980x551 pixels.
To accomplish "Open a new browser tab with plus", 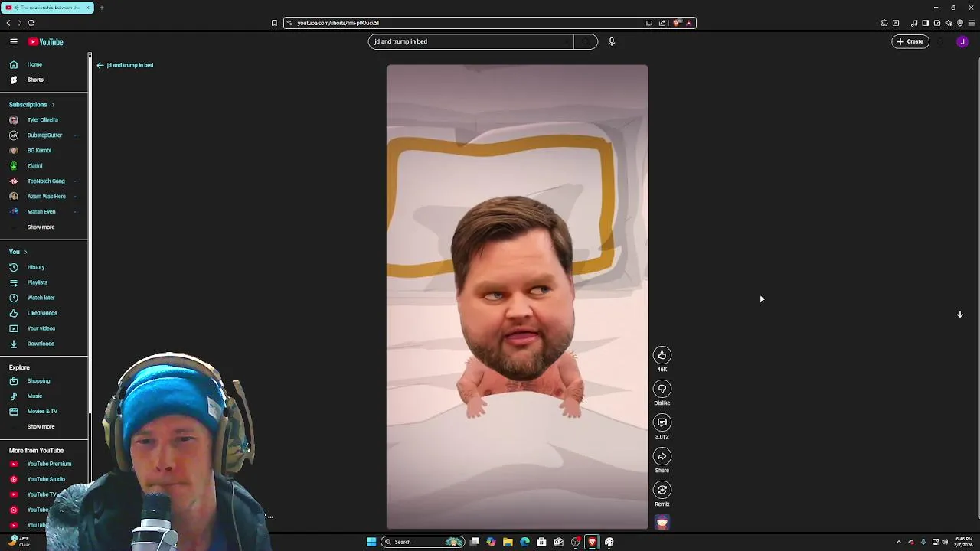I will point(101,8).
